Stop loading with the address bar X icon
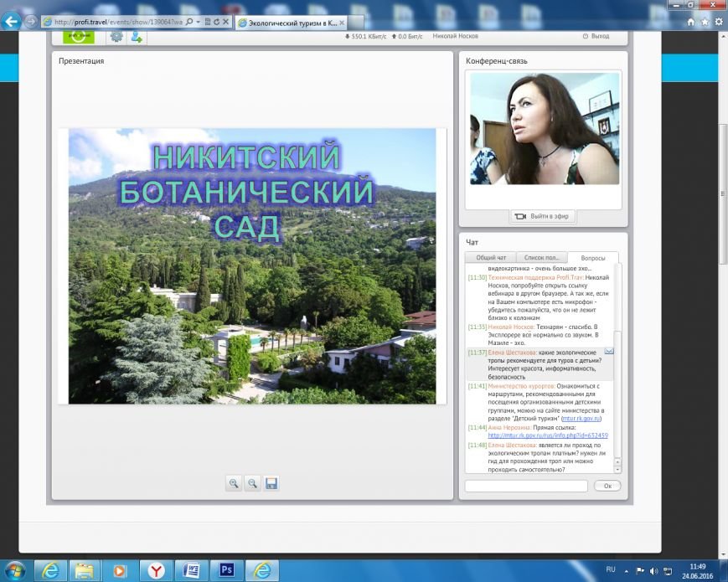Image resolution: width=728 pixels, height=582 pixels. (225, 22)
